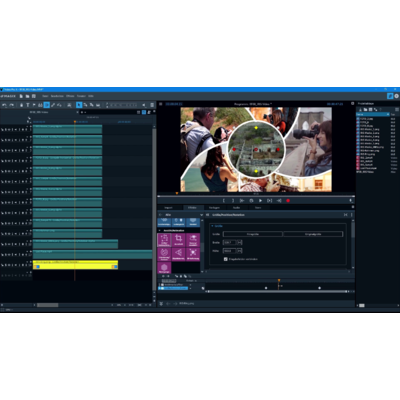Select the camera/zoom magenta effect tile
400x400 pixels.
pyautogui.click(x=193, y=240)
